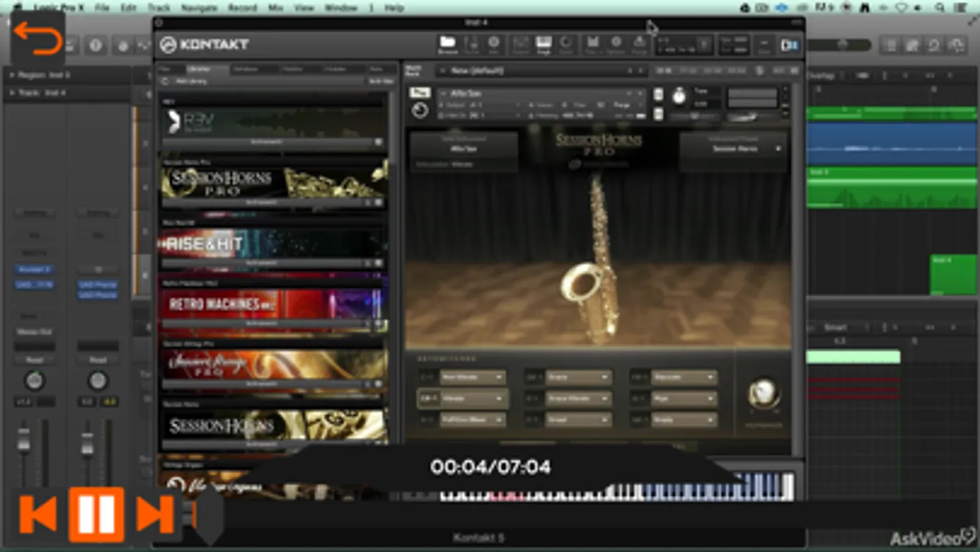
Task: Adjust the Alto Sax Tune knob
Action: 678,96
